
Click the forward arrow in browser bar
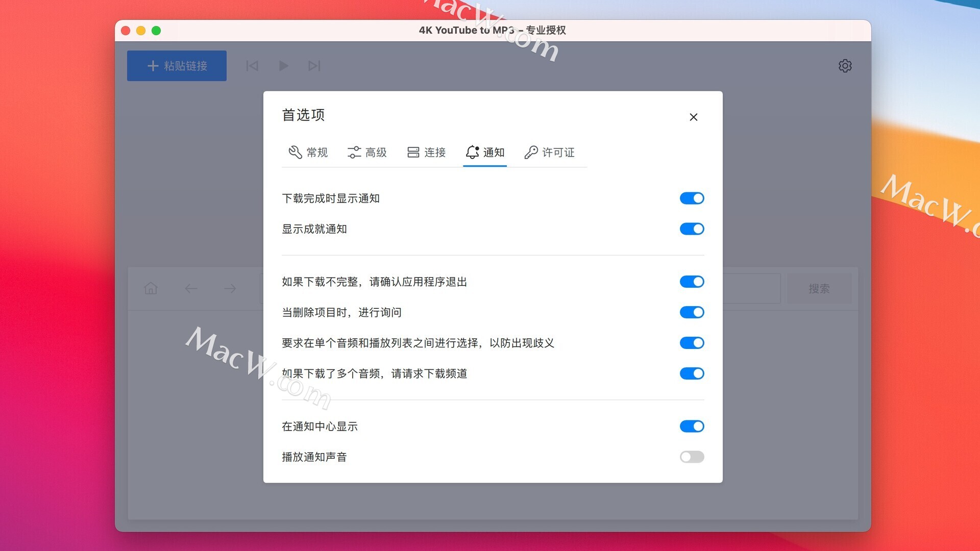click(230, 288)
